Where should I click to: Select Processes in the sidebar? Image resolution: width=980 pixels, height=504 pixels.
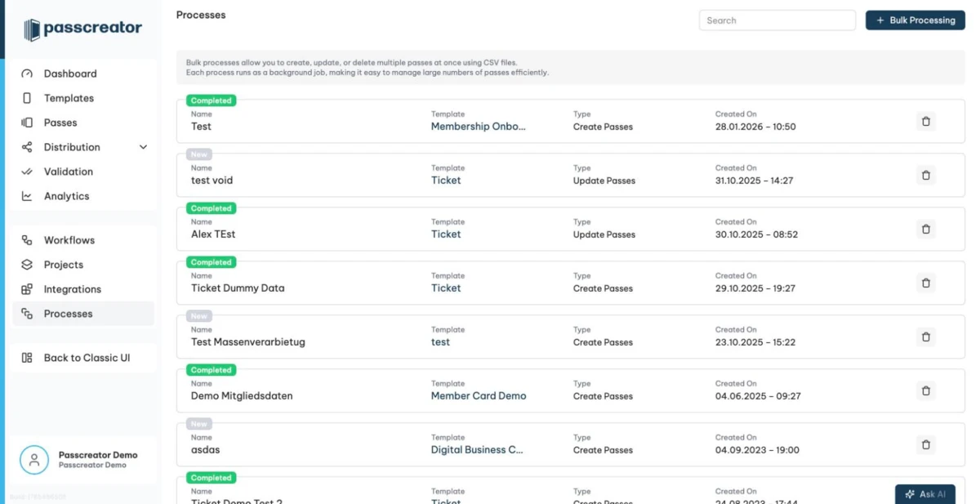point(83,314)
